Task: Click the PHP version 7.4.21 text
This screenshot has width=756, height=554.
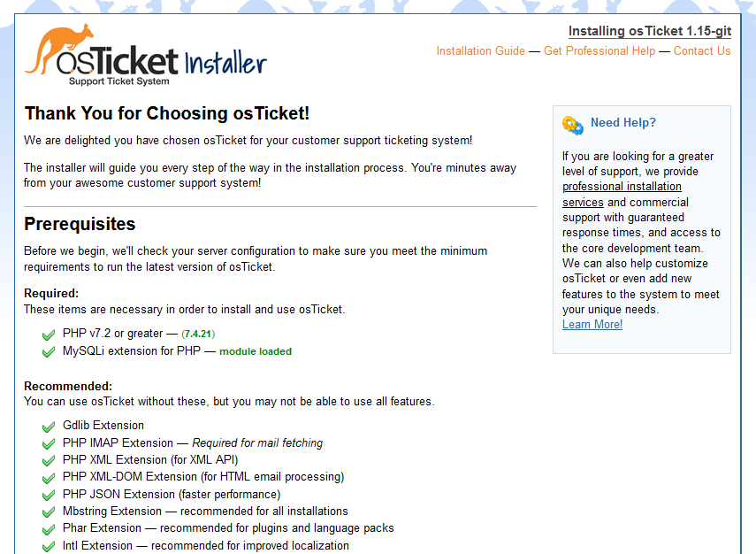Action: click(x=198, y=335)
